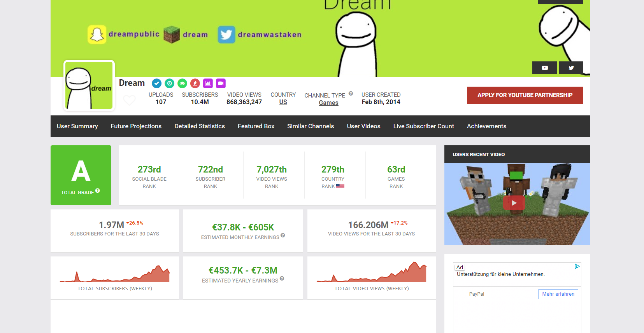This screenshot has width=644, height=333.
Task: Open the Detailed Statistics tab
Action: (200, 126)
